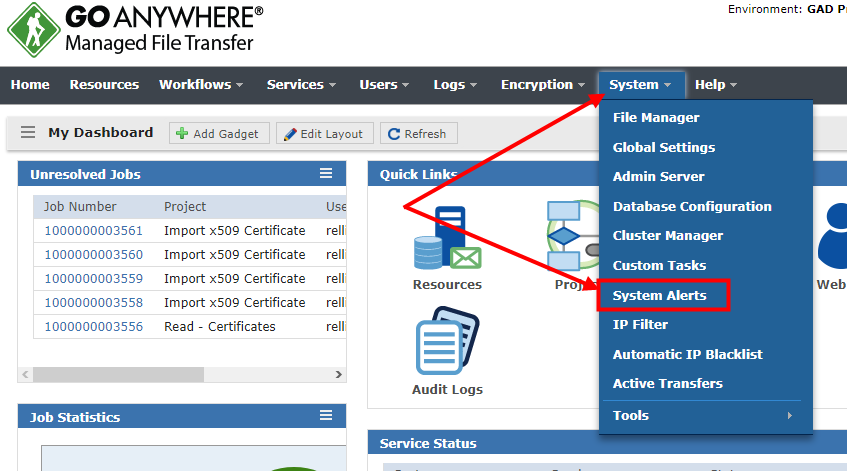This screenshot has height=471, width=847.
Task: Expand the Encryption dropdown menu
Action: (543, 85)
